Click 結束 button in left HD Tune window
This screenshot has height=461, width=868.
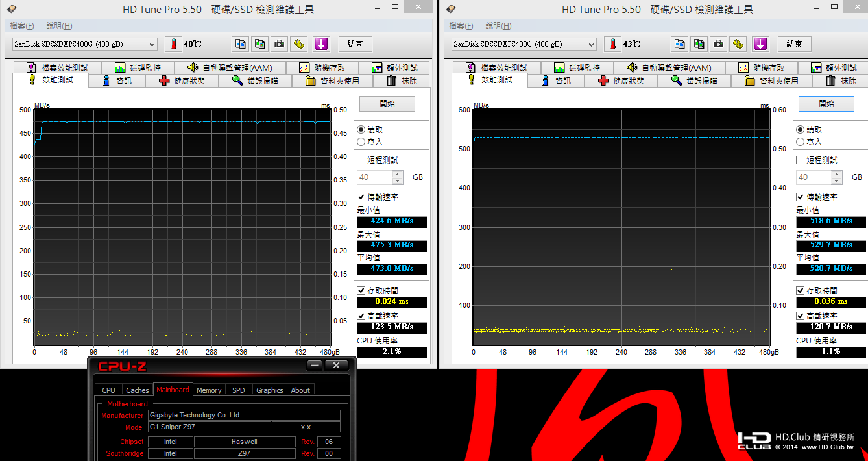click(356, 44)
